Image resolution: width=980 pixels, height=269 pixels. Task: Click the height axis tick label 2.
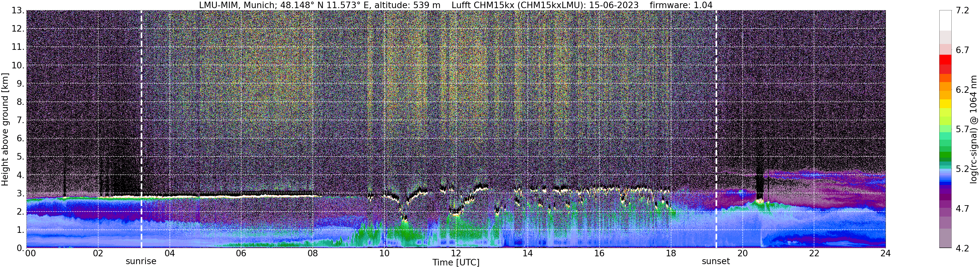[21, 212]
